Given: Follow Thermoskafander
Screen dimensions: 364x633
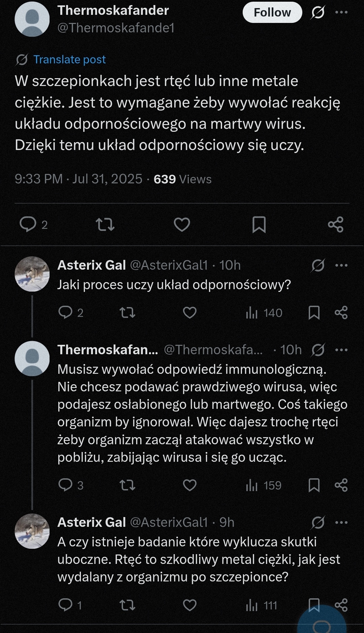Looking at the screenshot, I should pyautogui.click(x=272, y=12).
